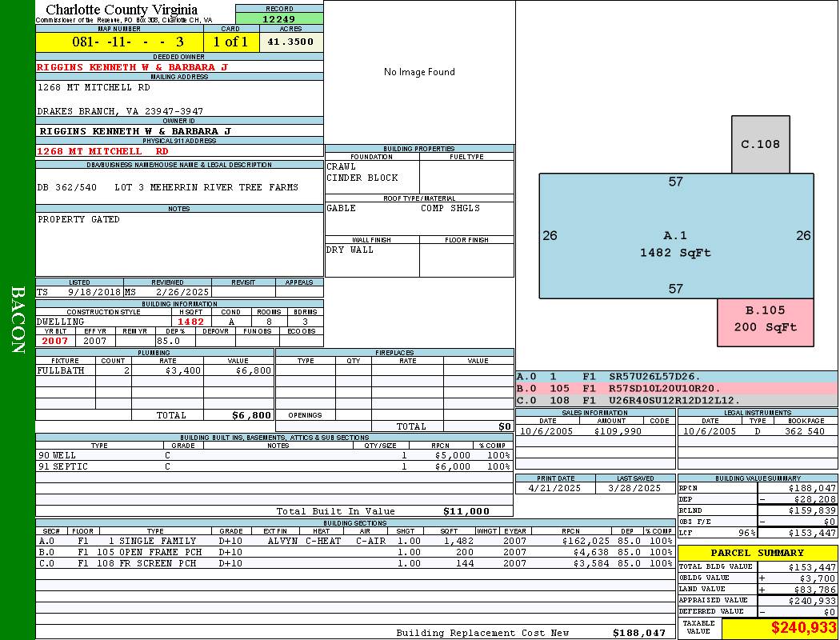Image resolution: width=840 pixels, height=640 pixels.
Task: Click plumbing total $6,800 in bold
Action: [251, 415]
